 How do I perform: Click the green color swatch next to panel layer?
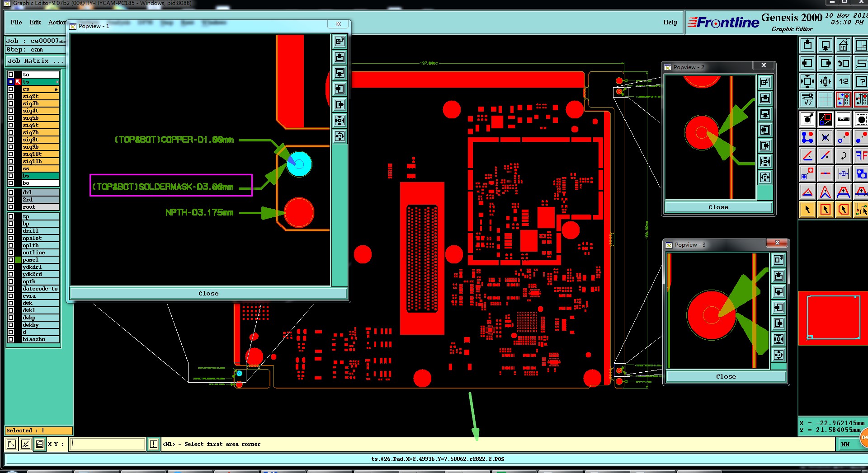[18, 260]
